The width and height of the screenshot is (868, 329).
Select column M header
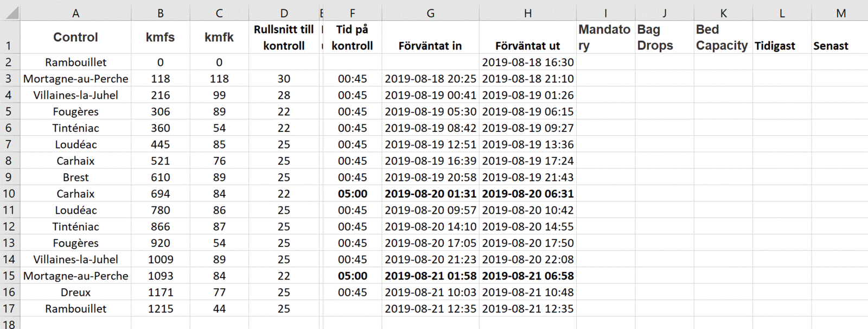click(840, 13)
